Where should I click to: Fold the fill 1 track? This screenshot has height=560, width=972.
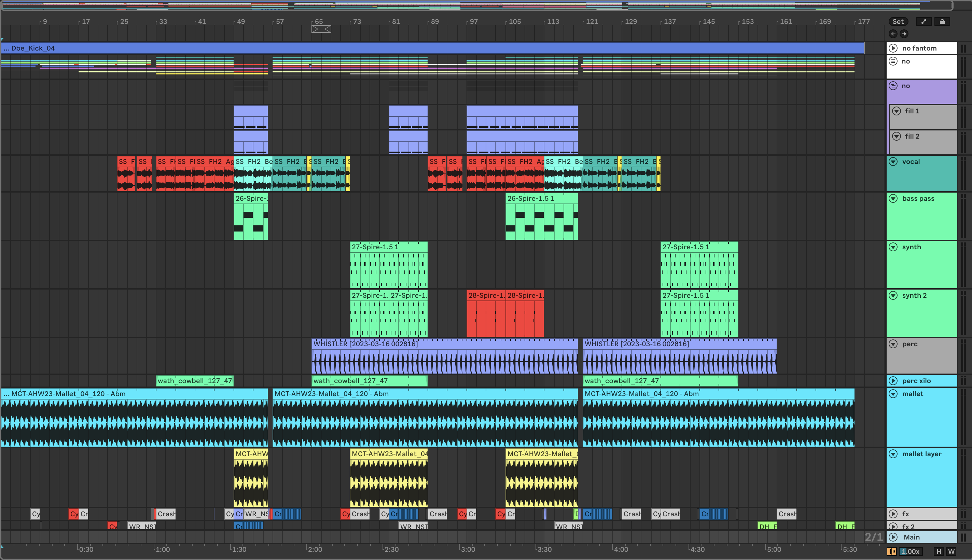(x=896, y=111)
